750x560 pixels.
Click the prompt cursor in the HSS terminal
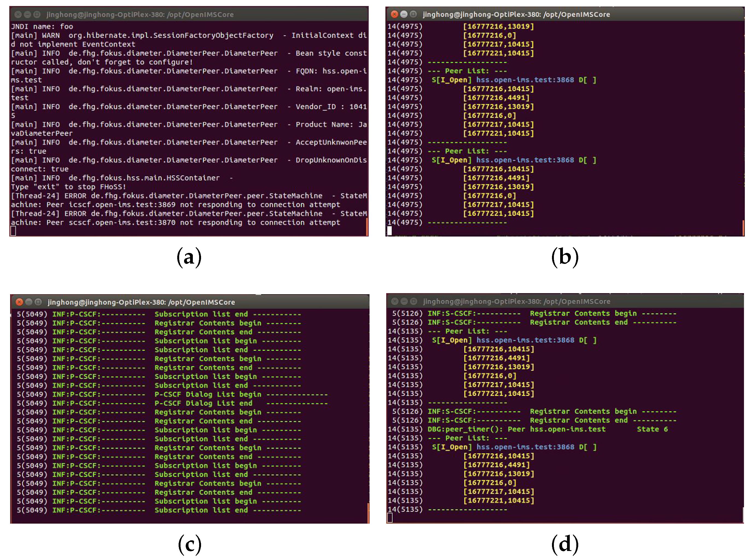13,231
